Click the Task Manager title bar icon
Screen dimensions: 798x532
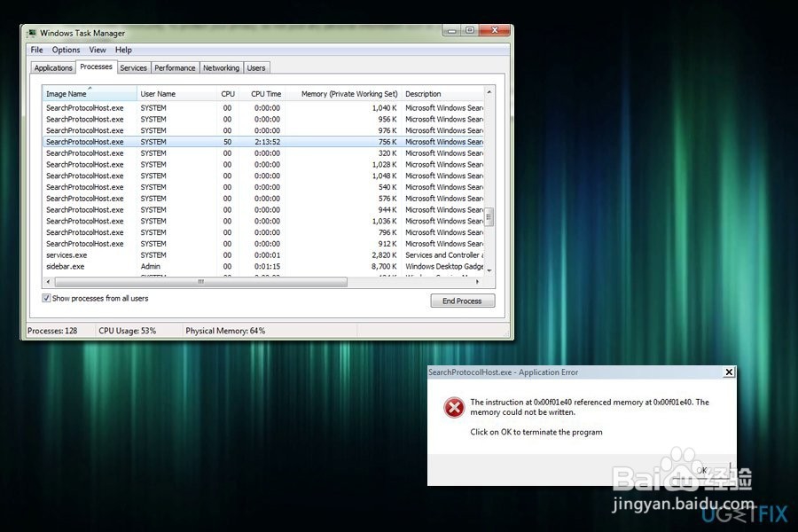pyautogui.click(x=32, y=33)
